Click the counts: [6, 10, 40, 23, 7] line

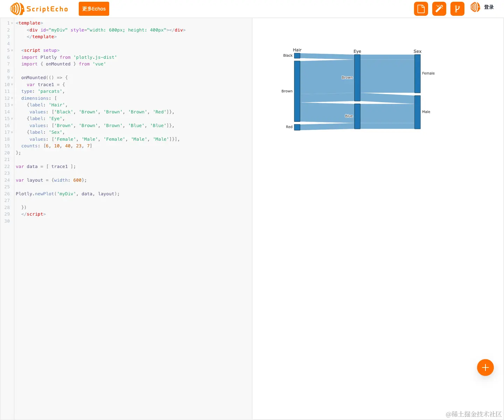point(57,146)
